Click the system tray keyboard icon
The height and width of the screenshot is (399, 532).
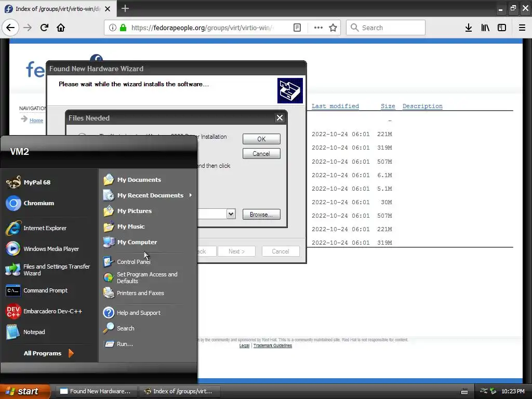point(464,392)
